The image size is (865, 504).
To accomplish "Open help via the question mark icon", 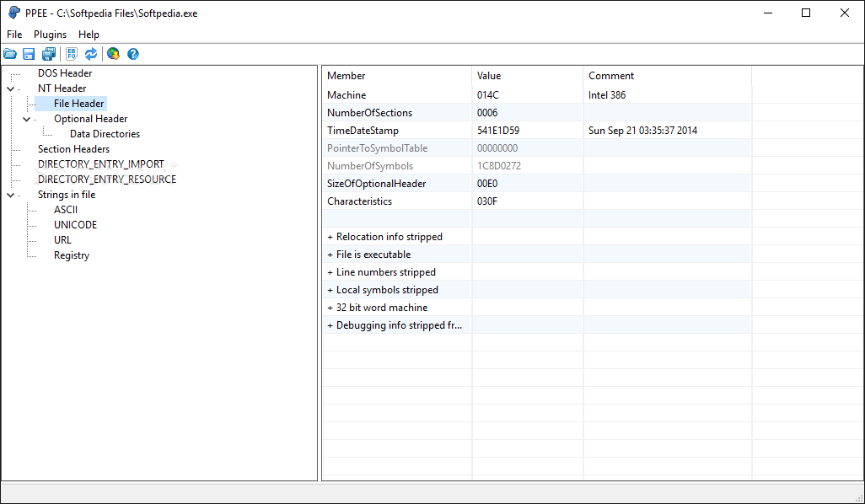I will click(133, 54).
